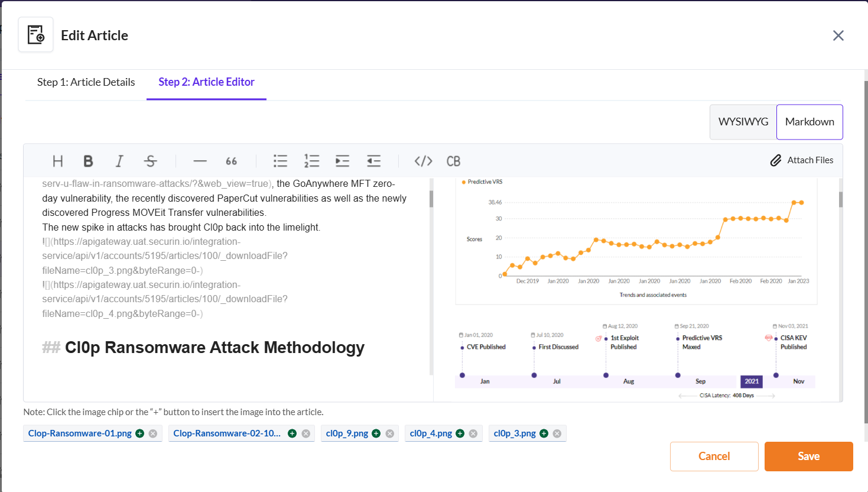Viewport: 868px width, 492px height.
Task: Go to Step 1: Article Details tab
Action: [86, 82]
